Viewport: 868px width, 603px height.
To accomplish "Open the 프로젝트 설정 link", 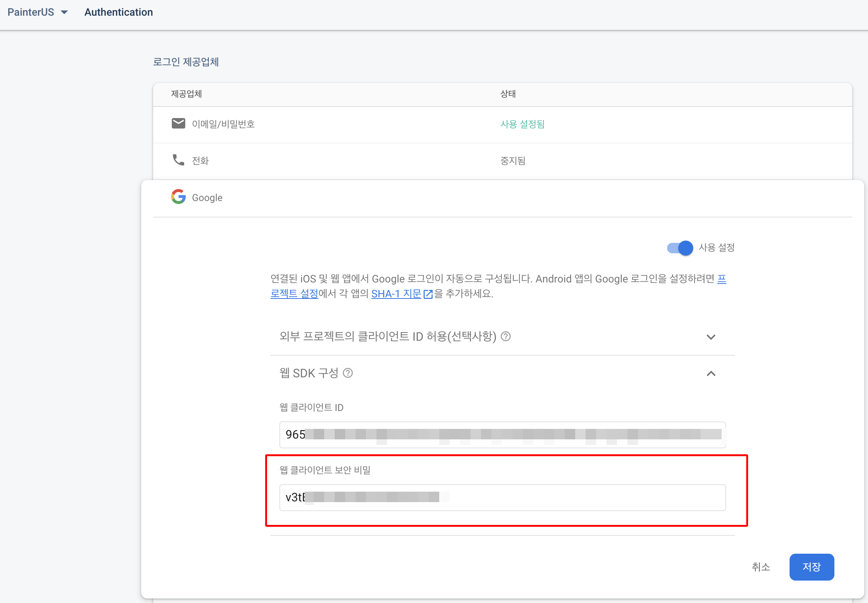I will click(x=294, y=294).
